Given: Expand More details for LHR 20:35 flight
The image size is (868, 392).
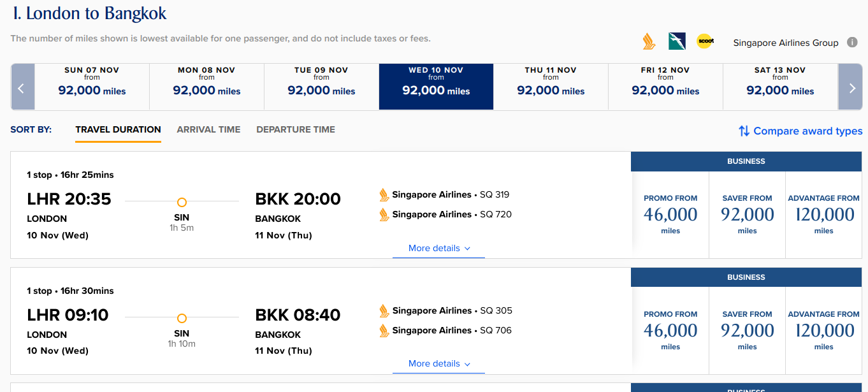Looking at the screenshot, I should [438, 248].
